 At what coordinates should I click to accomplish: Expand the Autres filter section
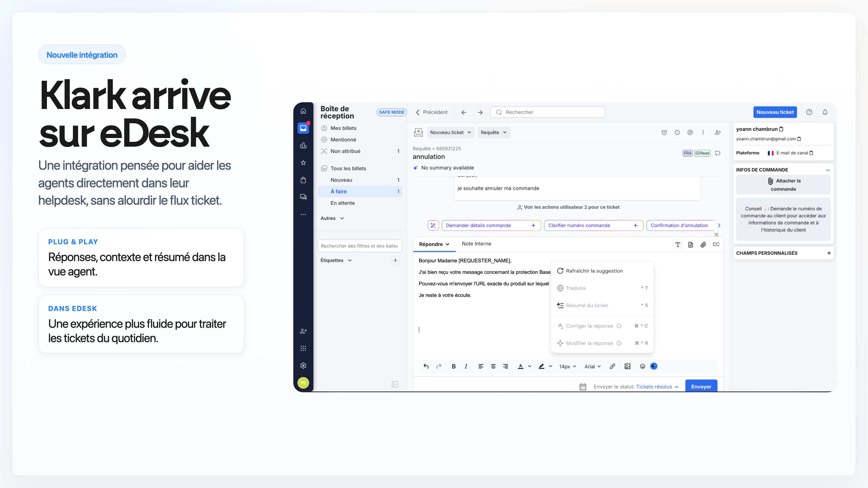point(332,218)
